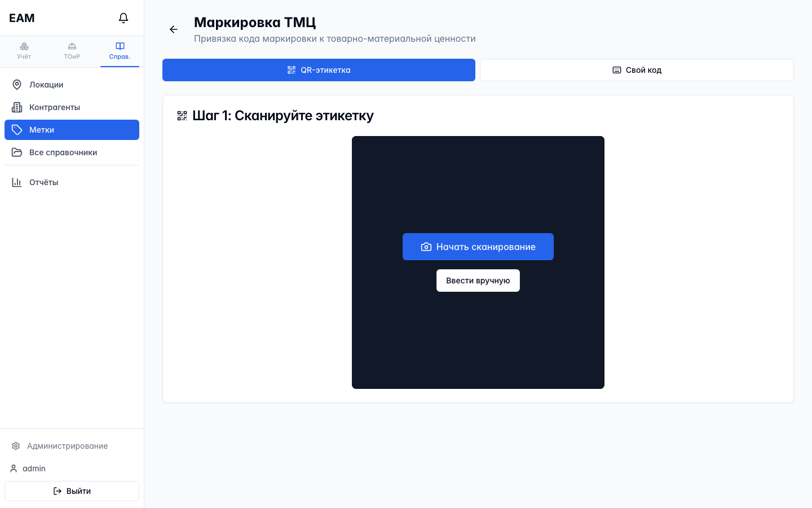The height and width of the screenshot is (508, 812).
Task: Select the QR-этикетка mode
Action: pyautogui.click(x=319, y=70)
